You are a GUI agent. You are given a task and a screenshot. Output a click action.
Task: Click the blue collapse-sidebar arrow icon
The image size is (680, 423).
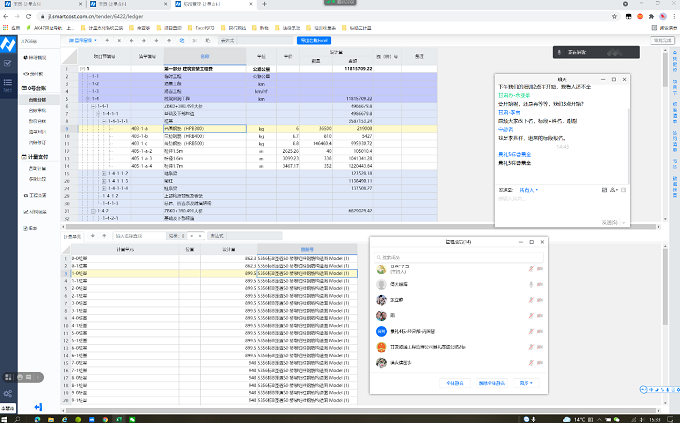pos(37,407)
